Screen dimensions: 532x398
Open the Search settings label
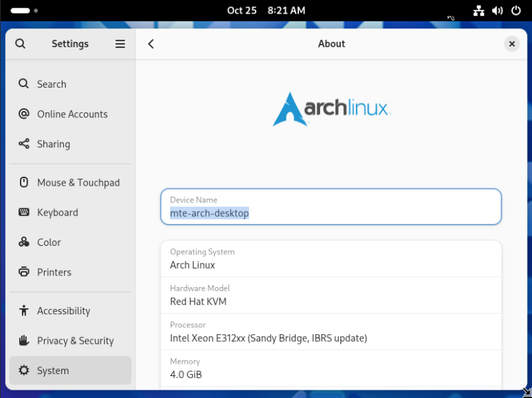coord(51,84)
